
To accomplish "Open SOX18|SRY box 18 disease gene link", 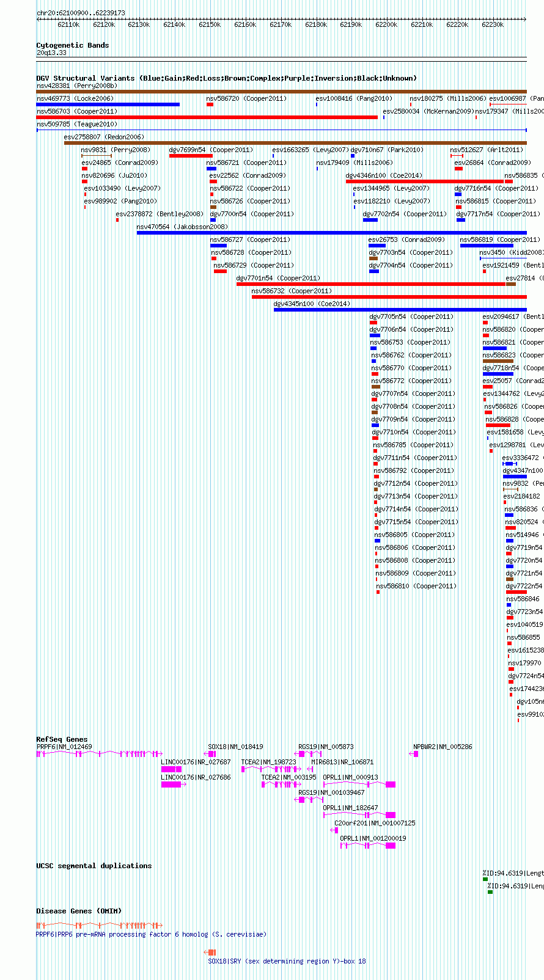I will click(x=287, y=961).
